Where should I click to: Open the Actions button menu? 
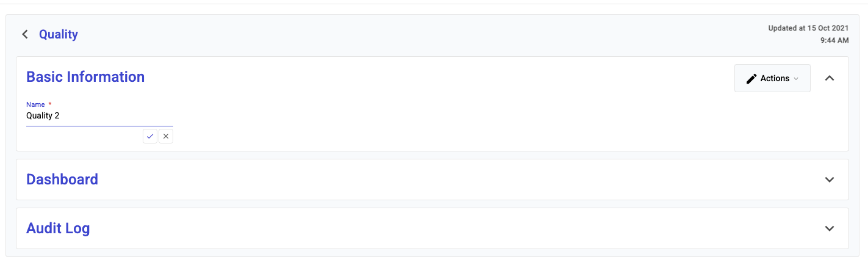(x=772, y=78)
